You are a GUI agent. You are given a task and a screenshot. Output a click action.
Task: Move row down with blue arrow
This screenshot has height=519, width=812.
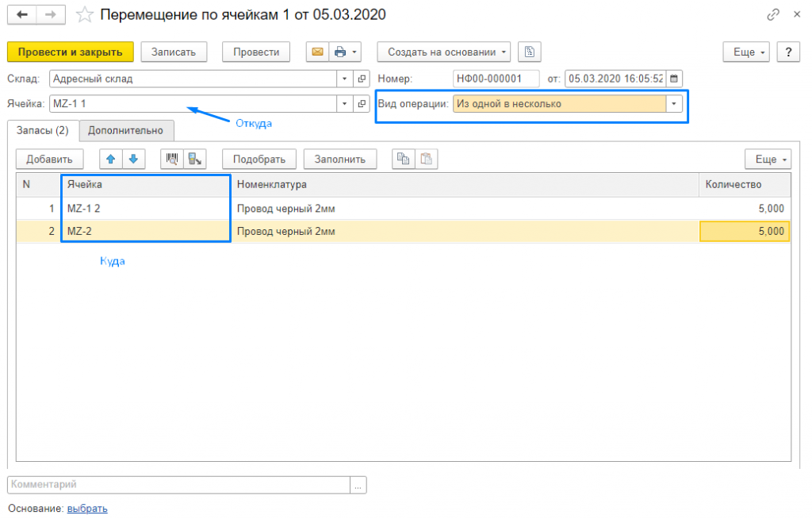[133, 160]
